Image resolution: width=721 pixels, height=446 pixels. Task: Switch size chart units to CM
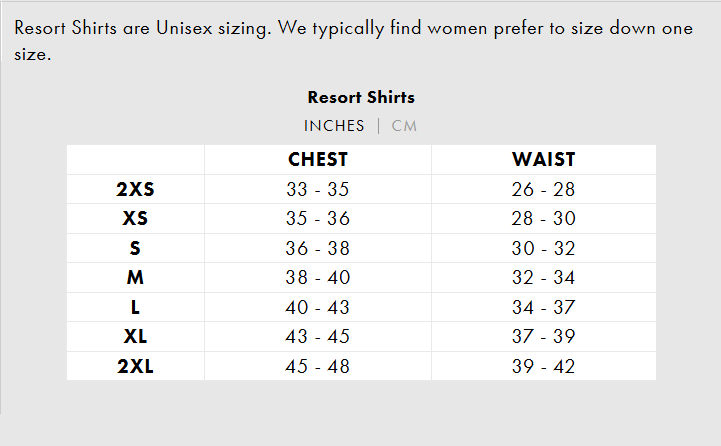pos(404,126)
